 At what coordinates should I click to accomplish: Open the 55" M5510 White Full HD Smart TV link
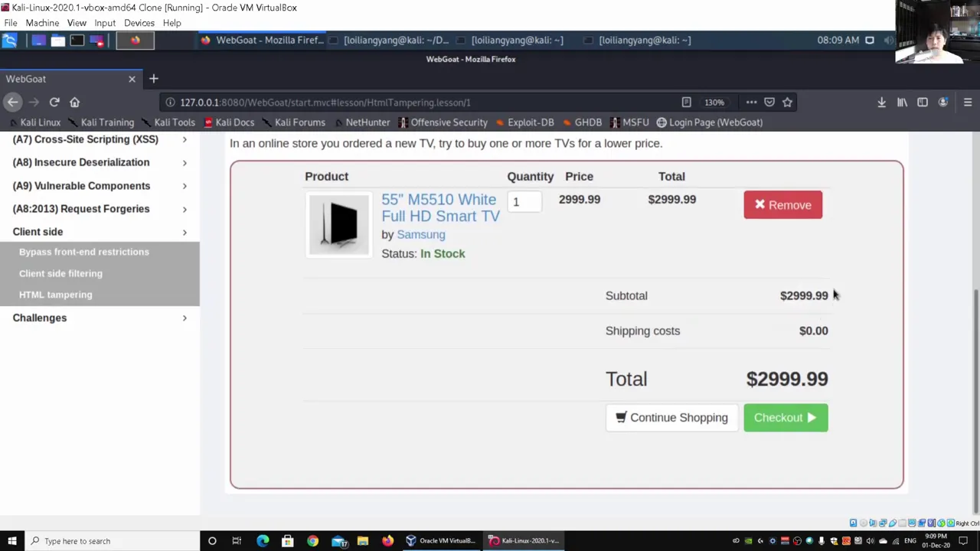(440, 207)
